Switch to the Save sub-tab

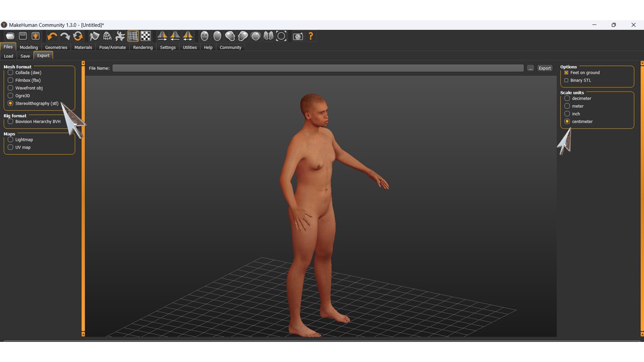25,56
